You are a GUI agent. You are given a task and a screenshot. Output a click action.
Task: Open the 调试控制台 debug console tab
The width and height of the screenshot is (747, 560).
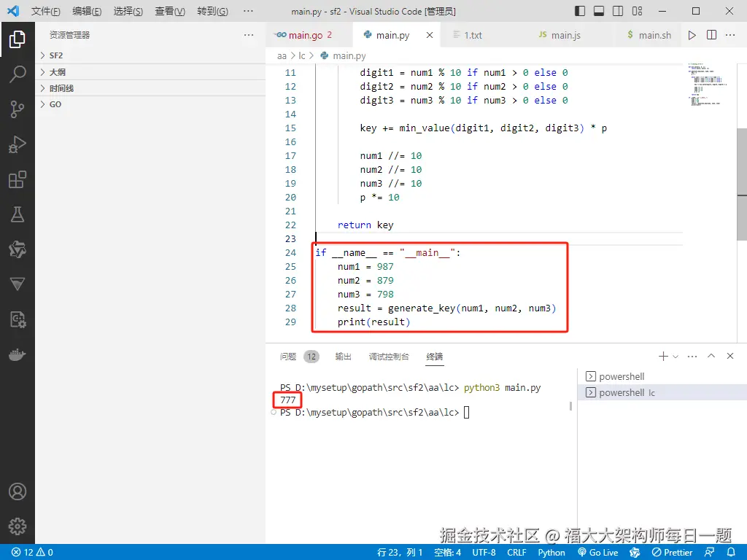click(389, 357)
